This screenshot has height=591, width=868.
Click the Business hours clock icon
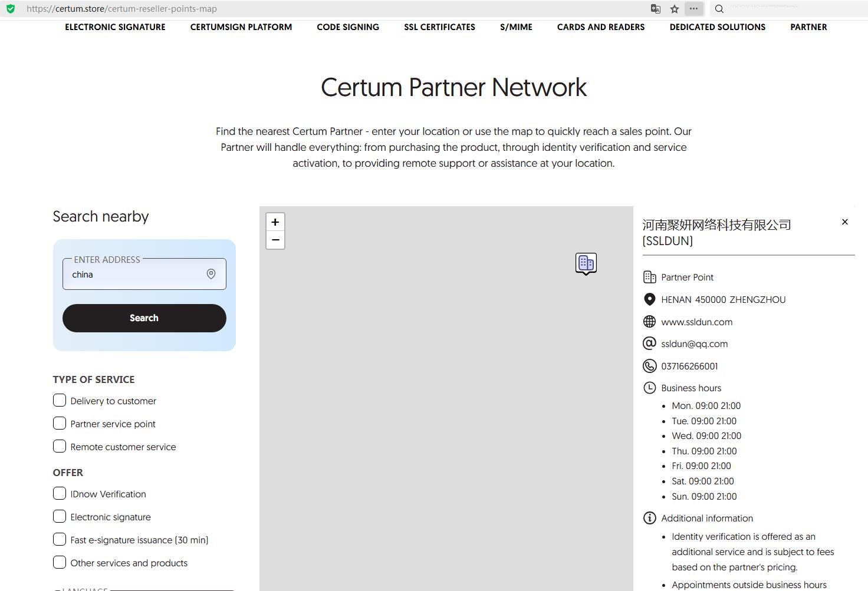click(x=649, y=388)
